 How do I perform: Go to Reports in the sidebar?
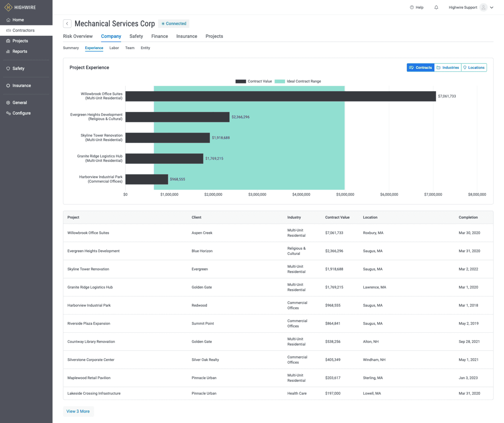pyautogui.click(x=20, y=52)
